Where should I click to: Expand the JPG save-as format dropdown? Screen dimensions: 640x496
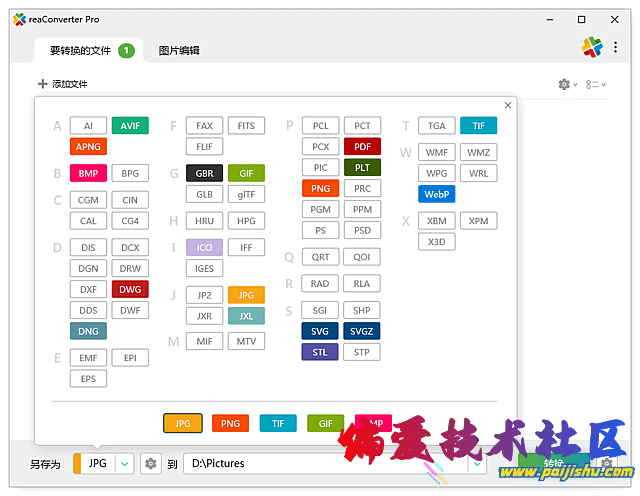pos(124,464)
